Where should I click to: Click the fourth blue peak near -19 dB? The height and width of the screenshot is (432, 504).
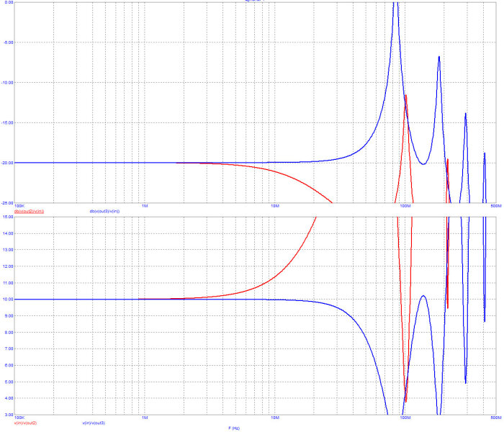pyautogui.click(x=485, y=153)
